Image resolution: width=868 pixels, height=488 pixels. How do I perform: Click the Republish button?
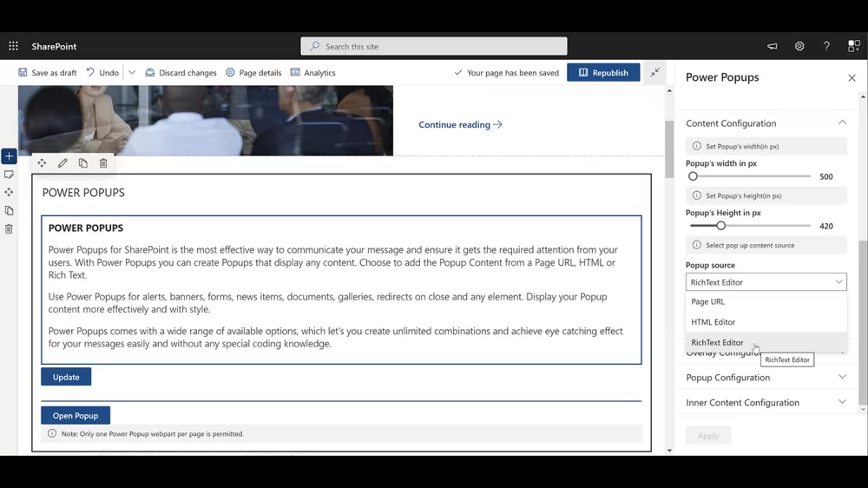(603, 73)
